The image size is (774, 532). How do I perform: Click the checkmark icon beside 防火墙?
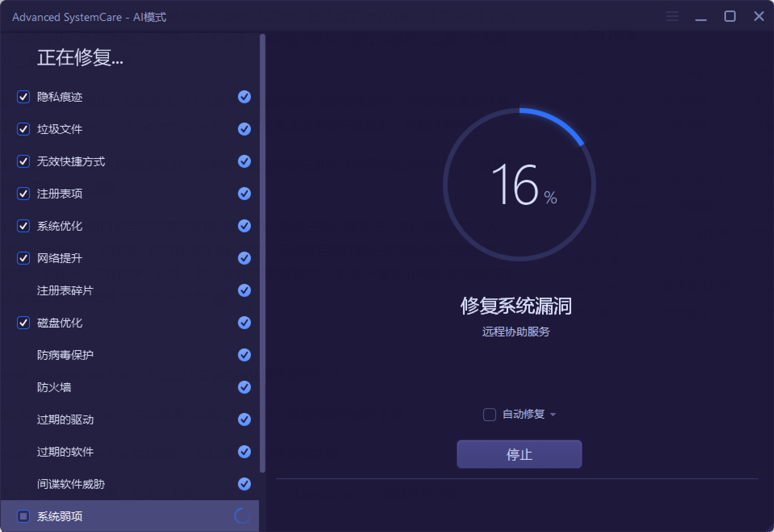coord(244,387)
